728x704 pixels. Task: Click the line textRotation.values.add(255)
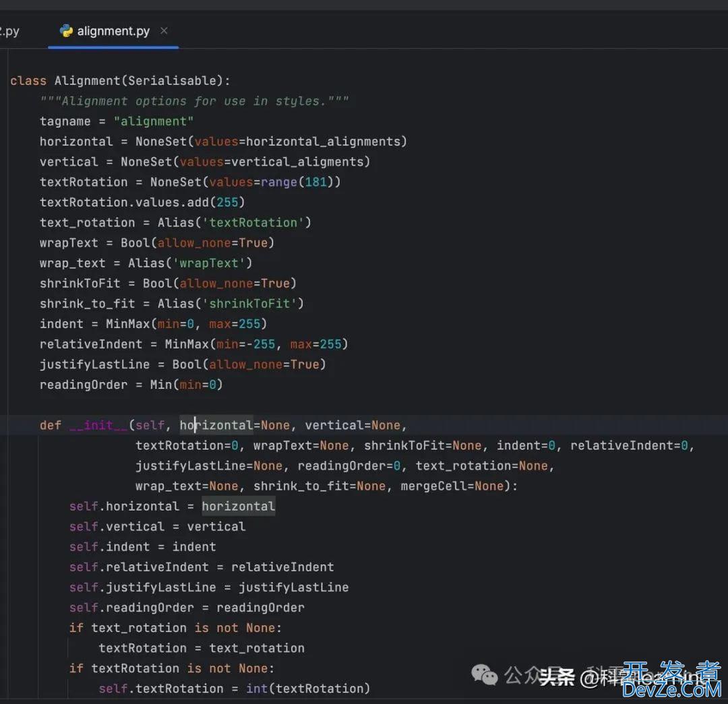142,202
